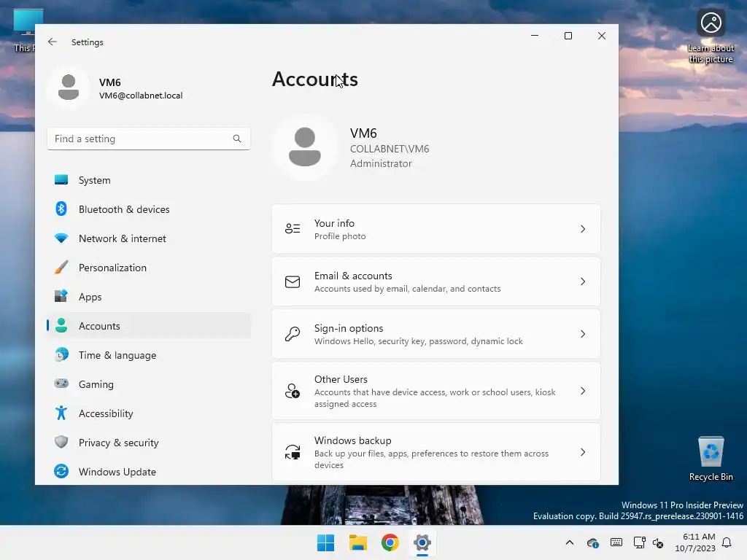Click the network display tray icon
Viewport: 747px width, 560px height.
pos(639,542)
